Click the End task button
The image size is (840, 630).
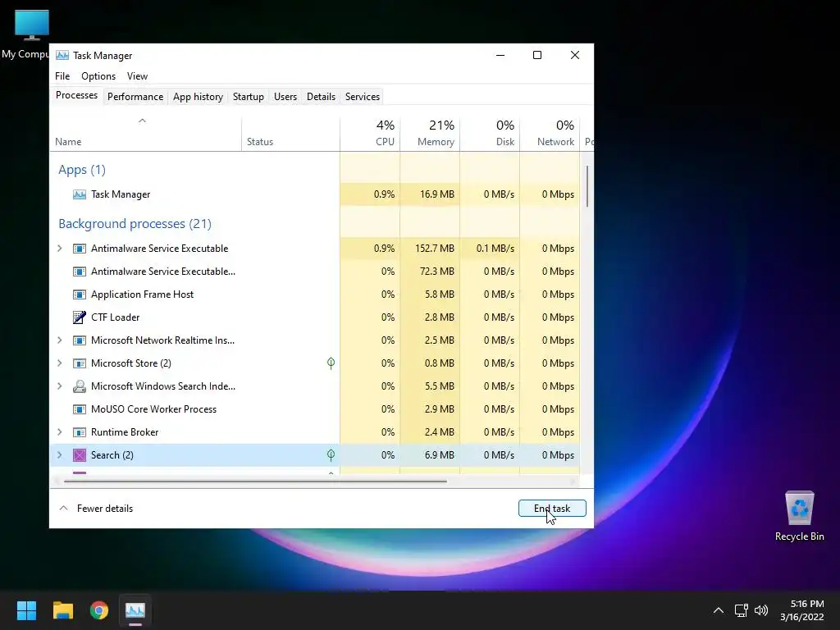pyautogui.click(x=552, y=509)
